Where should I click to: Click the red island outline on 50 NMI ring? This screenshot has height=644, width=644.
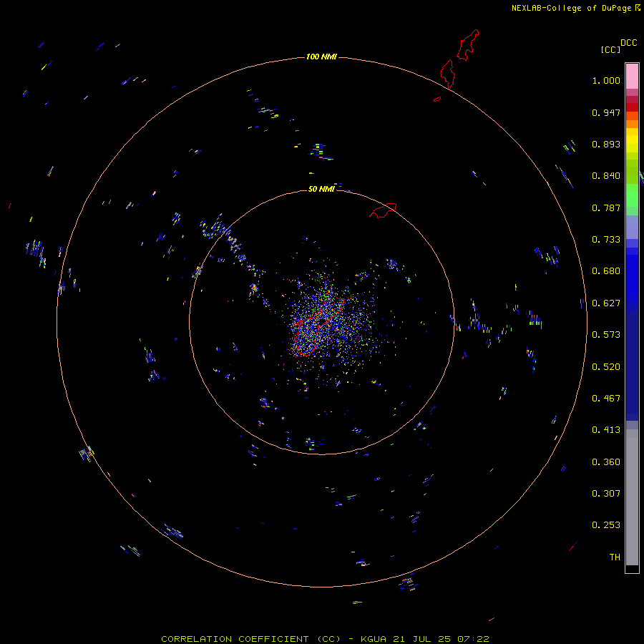pyautogui.click(x=383, y=210)
